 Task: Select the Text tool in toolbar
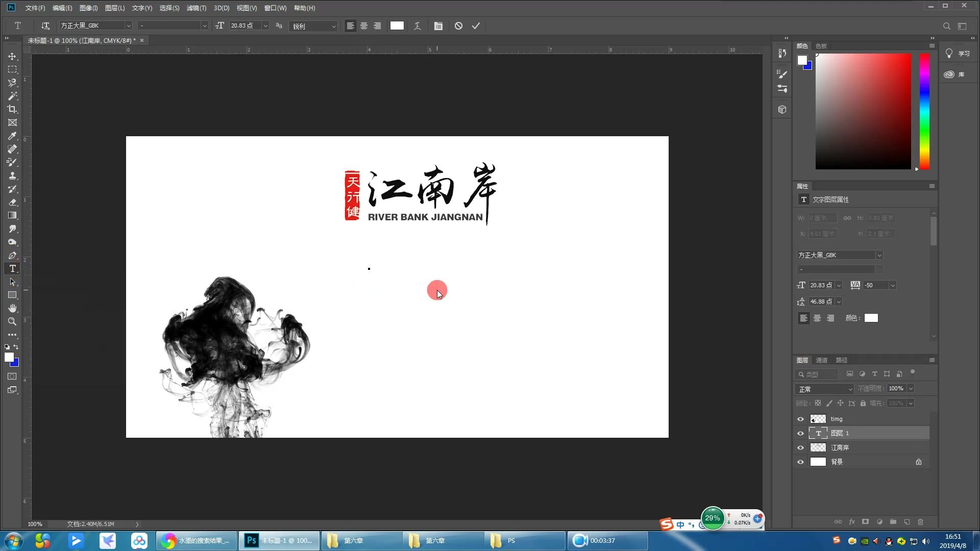point(11,268)
